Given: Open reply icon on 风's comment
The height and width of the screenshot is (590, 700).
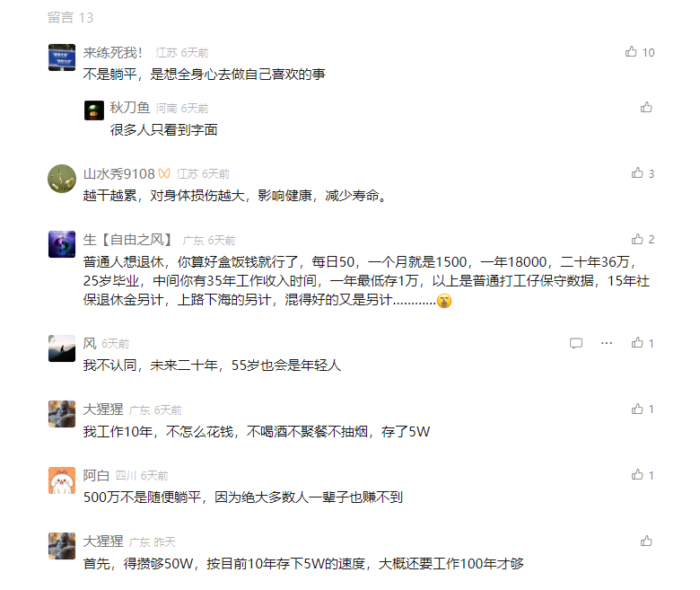Looking at the screenshot, I should (x=576, y=343).
